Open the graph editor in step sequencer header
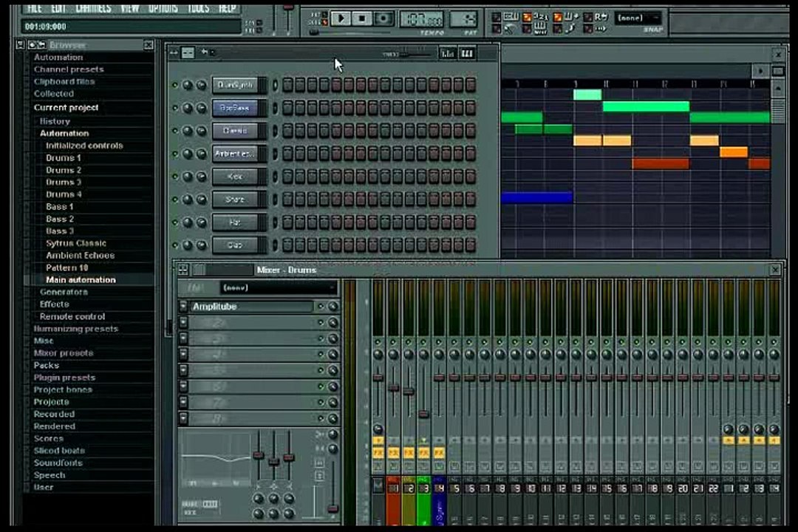 tap(447, 53)
